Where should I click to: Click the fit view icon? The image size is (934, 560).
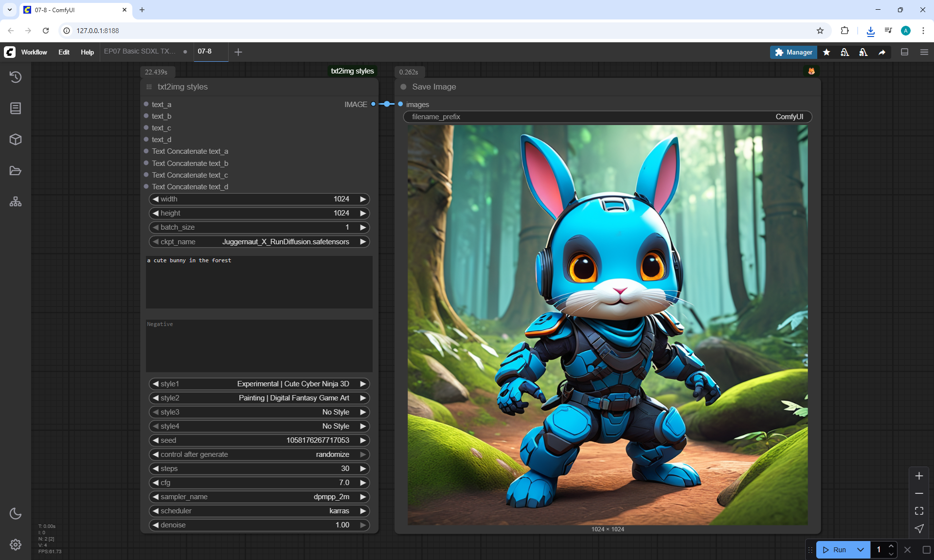(x=919, y=511)
